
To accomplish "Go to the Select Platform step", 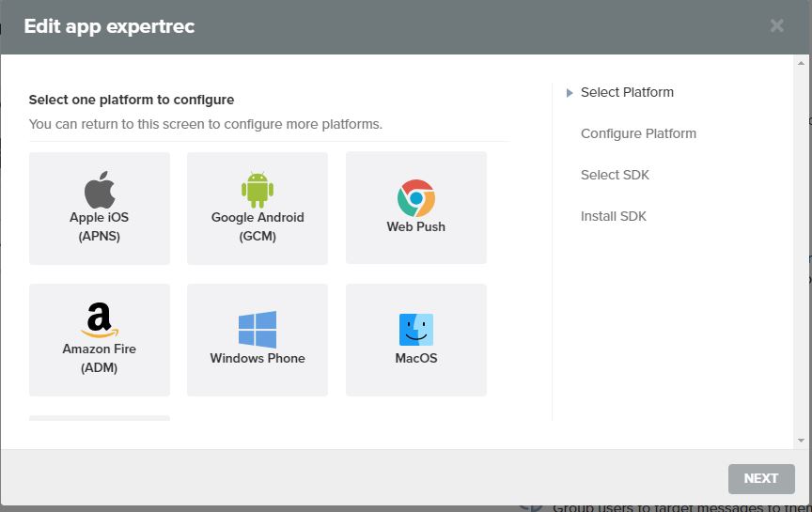I will [x=627, y=92].
